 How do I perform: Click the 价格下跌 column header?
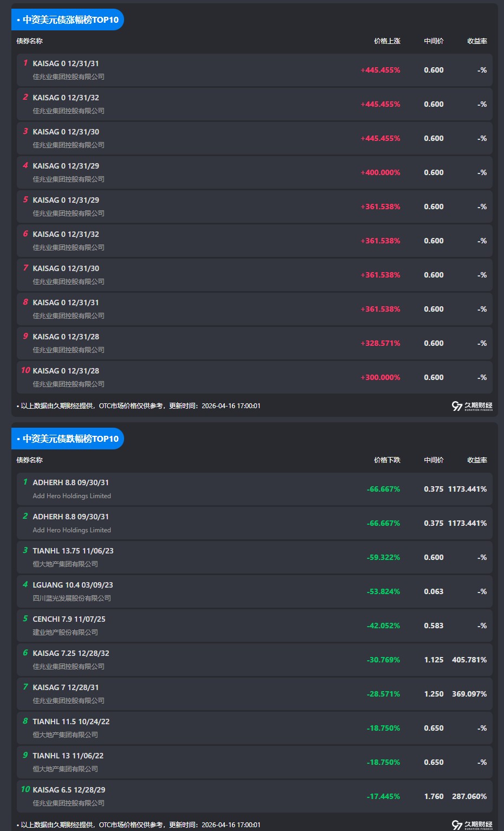click(x=387, y=460)
